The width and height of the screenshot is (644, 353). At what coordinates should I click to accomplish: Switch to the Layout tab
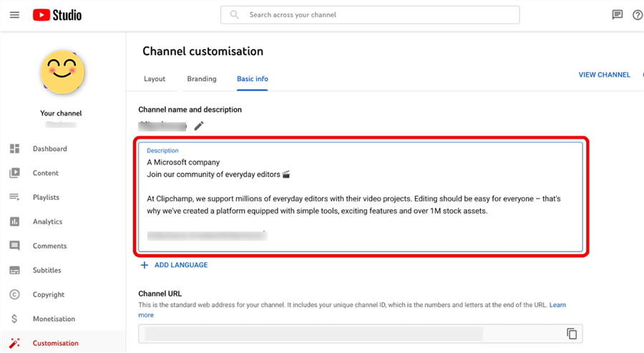[155, 79]
